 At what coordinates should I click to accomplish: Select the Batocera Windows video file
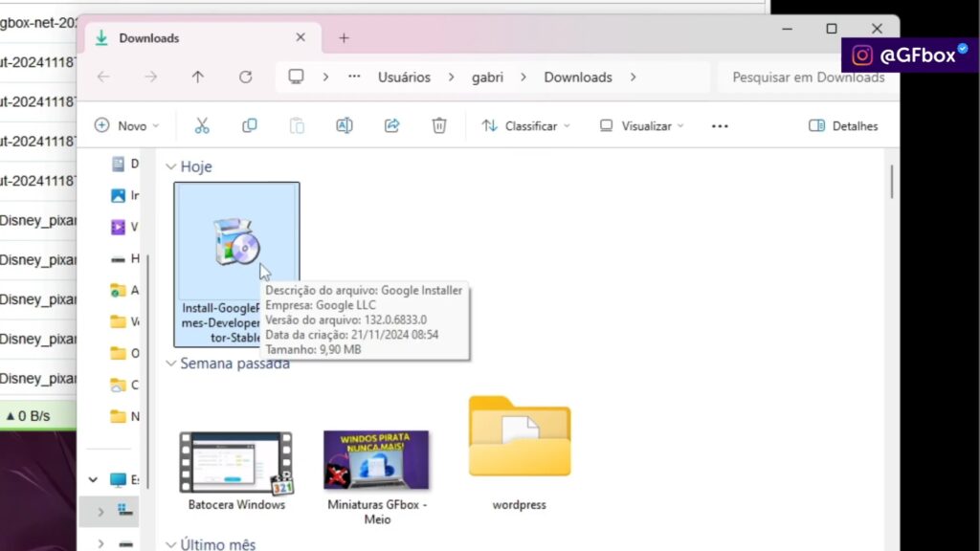[236, 471]
